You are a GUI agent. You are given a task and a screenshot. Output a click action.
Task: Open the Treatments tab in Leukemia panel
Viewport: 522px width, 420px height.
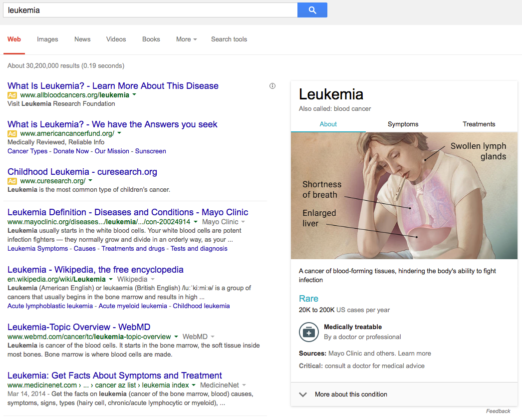pyautogui.click(x=479, y=124)
